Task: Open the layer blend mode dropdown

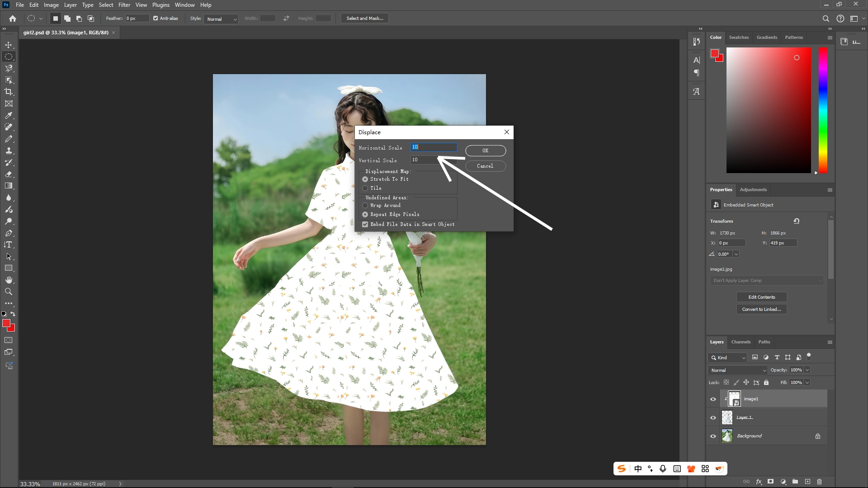Action: pos(737,370)
